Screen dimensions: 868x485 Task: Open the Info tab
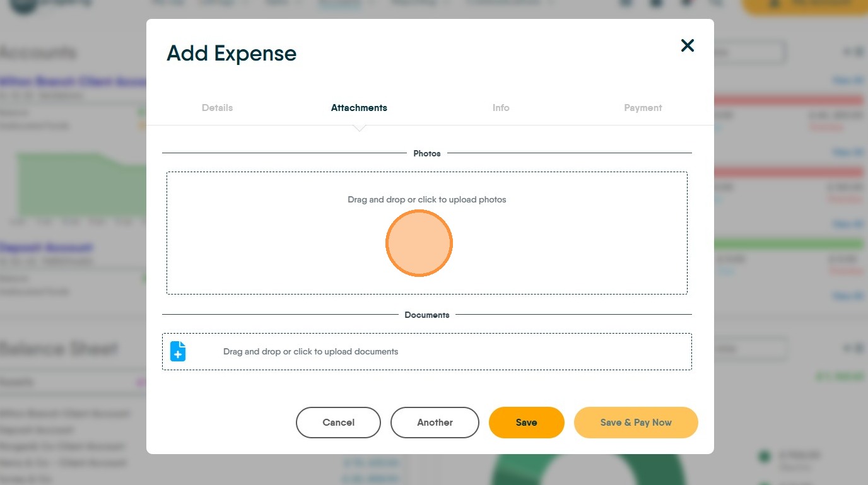[501, 108]
